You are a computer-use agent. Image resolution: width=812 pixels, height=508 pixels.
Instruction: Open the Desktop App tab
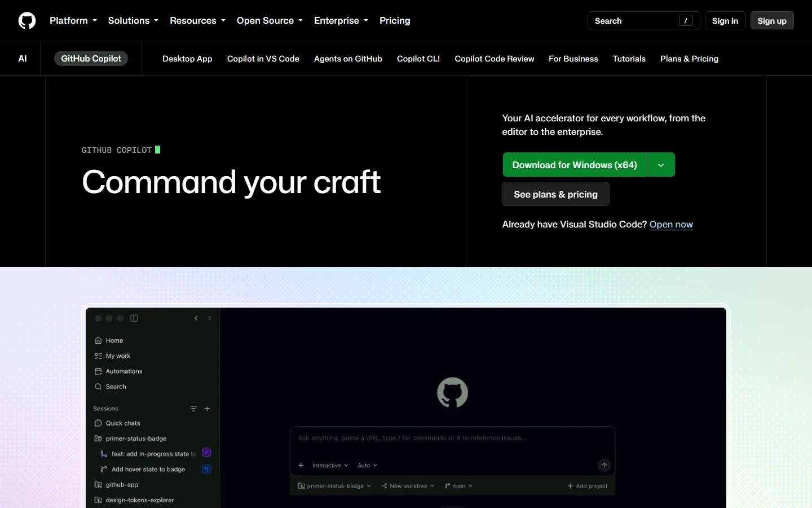(x=187, y=59)
